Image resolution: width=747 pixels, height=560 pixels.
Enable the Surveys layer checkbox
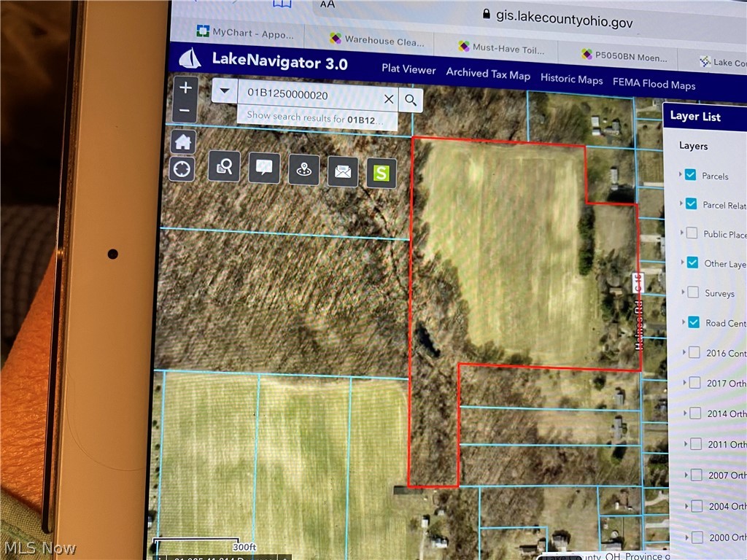[x=693, y=292]
